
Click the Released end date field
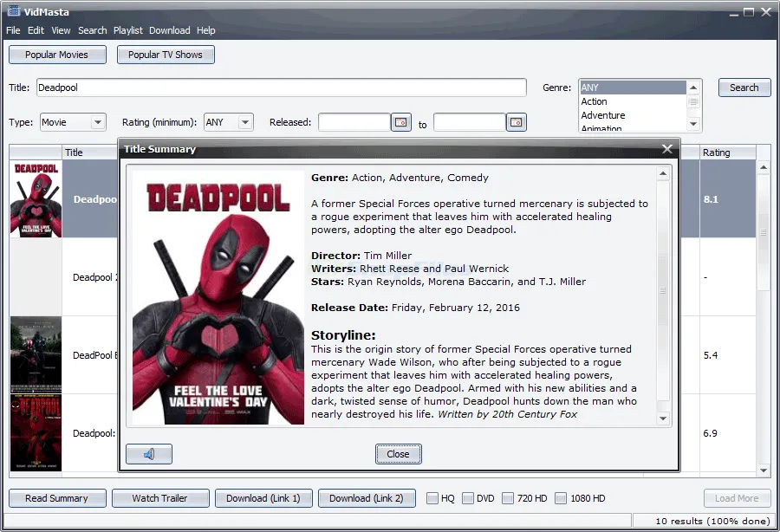[x=470, y=122]
